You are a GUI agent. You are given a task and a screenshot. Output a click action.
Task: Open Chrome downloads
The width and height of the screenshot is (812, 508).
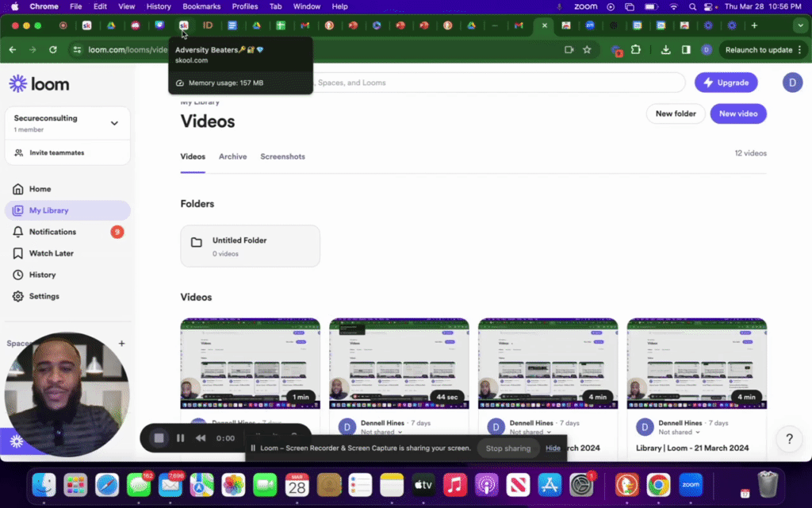point(665,50)
